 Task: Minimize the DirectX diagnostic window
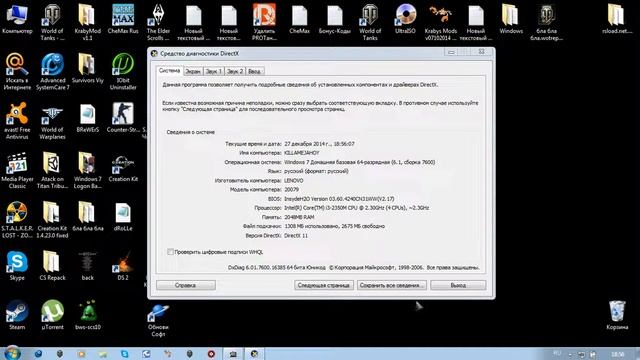(451, 52)
